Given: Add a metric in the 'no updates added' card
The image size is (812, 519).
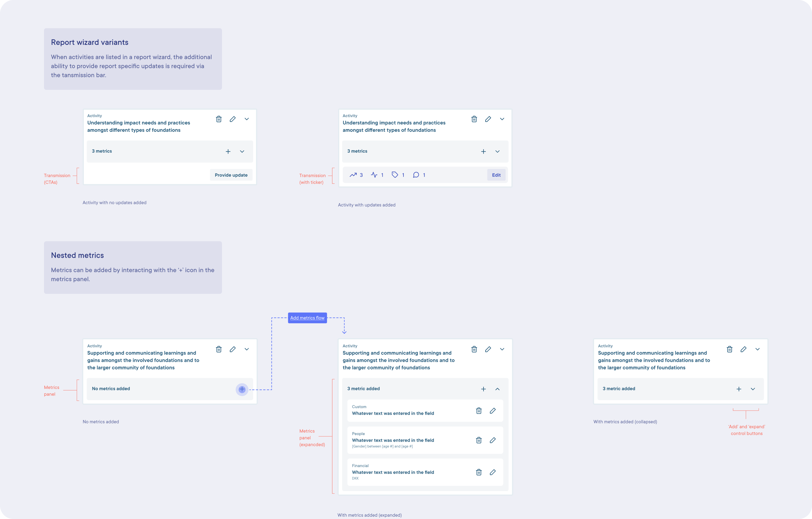Looking at the screenshot, I should pyautogui.click(x=228, y=151).
